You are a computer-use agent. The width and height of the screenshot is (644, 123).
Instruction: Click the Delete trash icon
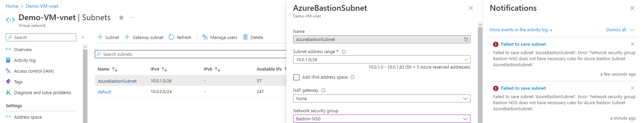(x=245, y=37)
